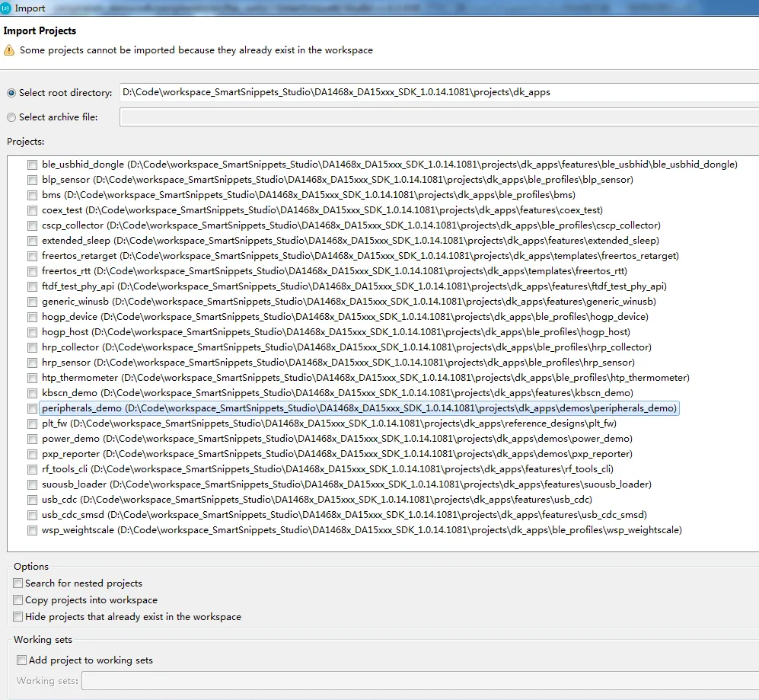
Task: Enable the peripherals_demo project checkbox
Action: (32, 408)
